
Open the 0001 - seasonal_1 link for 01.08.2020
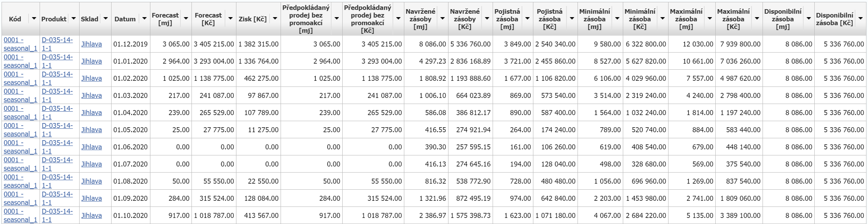[21, 181]
